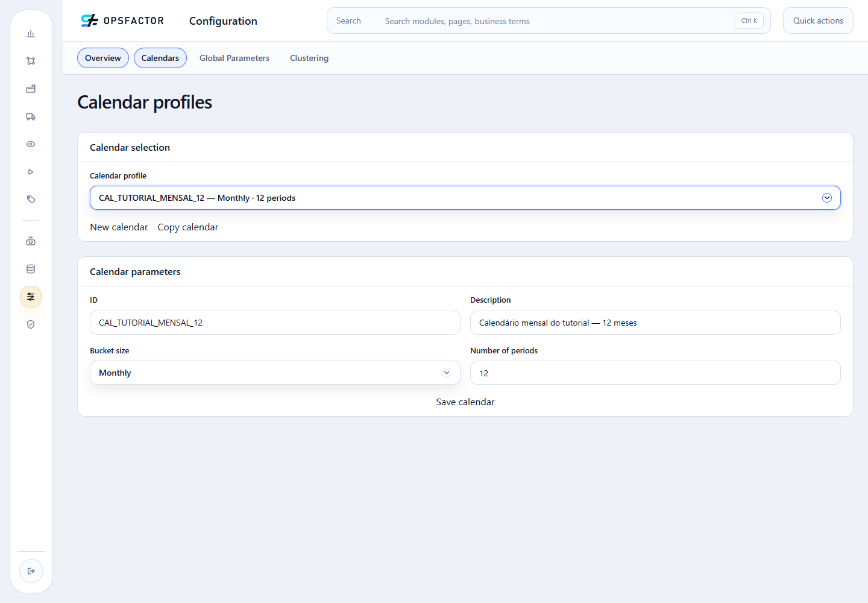Open the play triangle sidebar icon
Screen dimensions: 868x603
click(x=31, y=172)
